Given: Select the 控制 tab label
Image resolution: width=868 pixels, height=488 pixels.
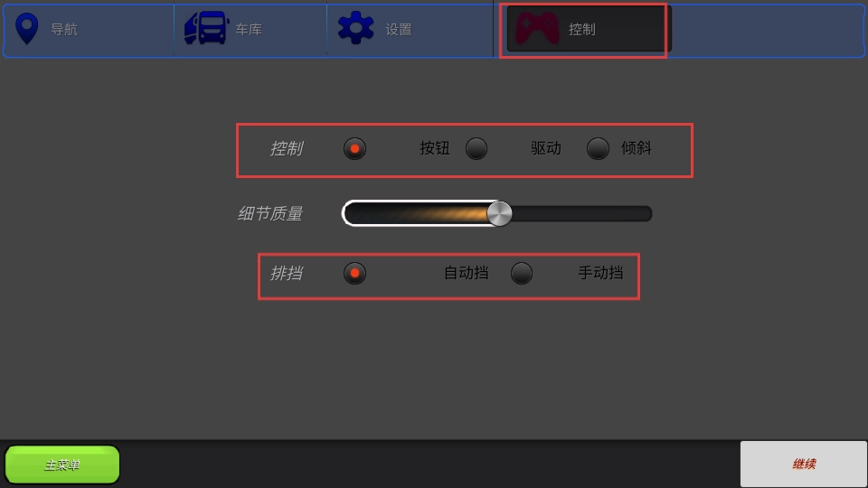Looking at the screenshot, I should 582,29.
